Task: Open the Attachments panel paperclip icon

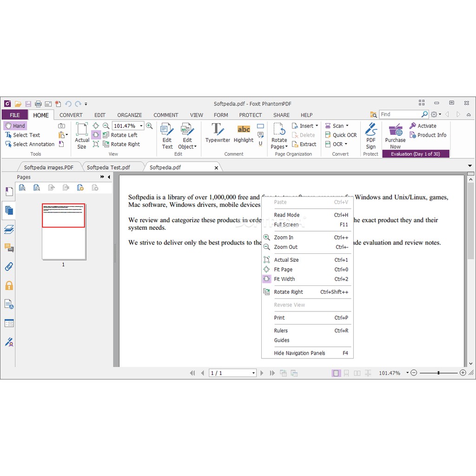Action: (9, 267)
